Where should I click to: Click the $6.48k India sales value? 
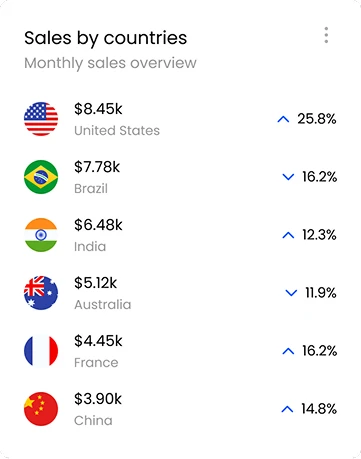(x=98, y=225)
